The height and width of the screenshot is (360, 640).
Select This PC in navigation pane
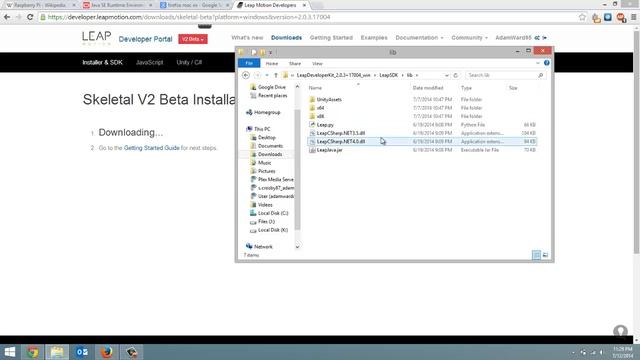pyautogui.click(x=262, y=129)
